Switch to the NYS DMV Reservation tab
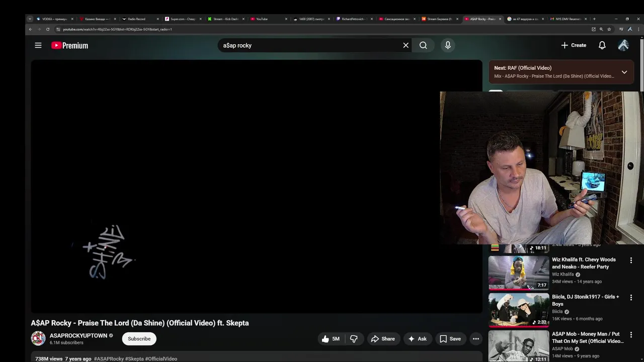The height and width of the screenshot is (362, 644). click(568, 19)
